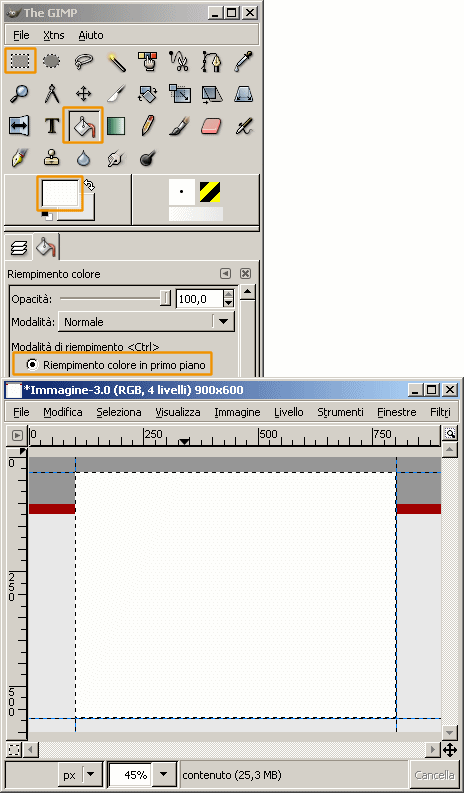Switch to the Tool Options tab
Image resolution: width=464 pixels, height=793 pixels.
tap(46, 247)
